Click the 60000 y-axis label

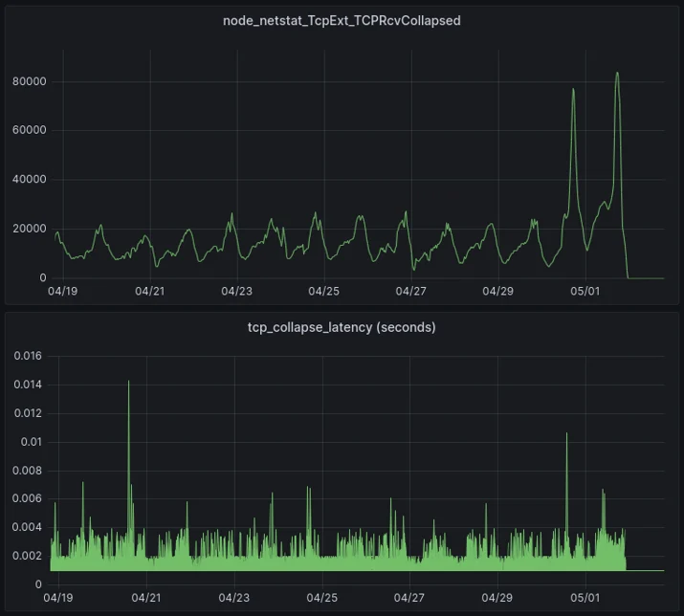pos(30,130)
